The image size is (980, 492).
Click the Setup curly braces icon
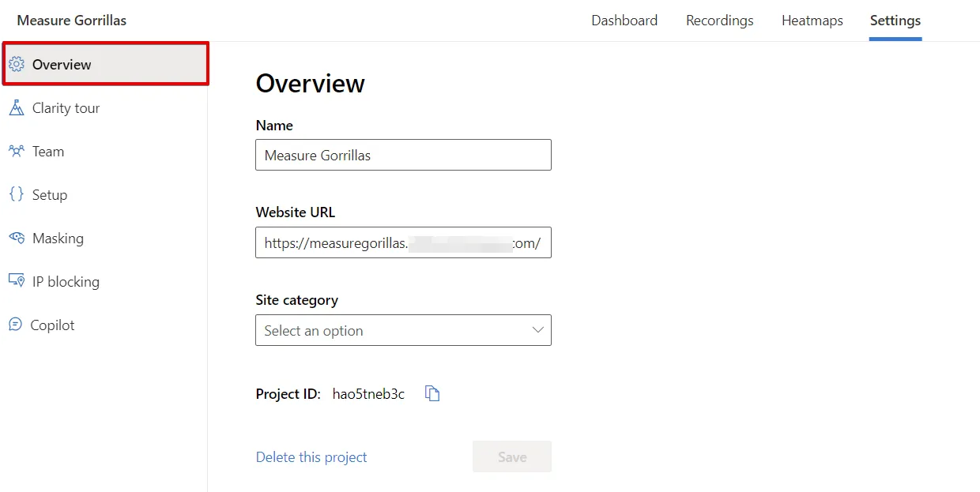17,194
